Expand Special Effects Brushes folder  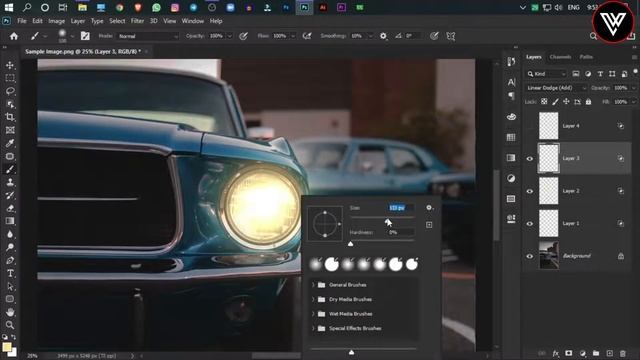click(x=313, y=328)
